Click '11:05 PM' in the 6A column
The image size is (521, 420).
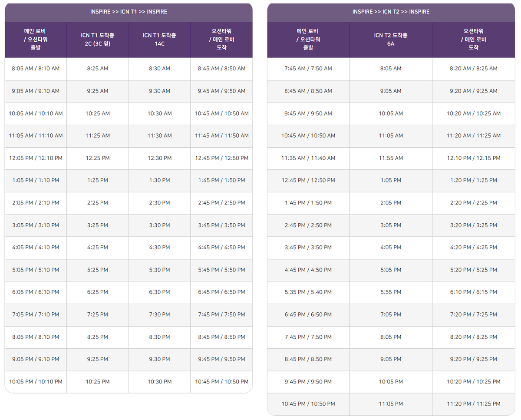coord(391,404)
